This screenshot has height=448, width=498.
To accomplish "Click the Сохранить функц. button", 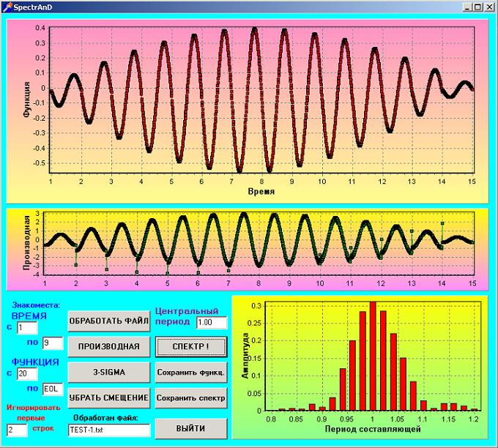I will click(x=190, y=372).
